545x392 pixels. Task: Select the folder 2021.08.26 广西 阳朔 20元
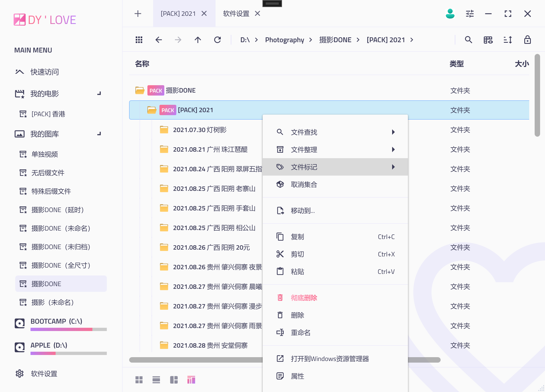[x=211, y=247]
